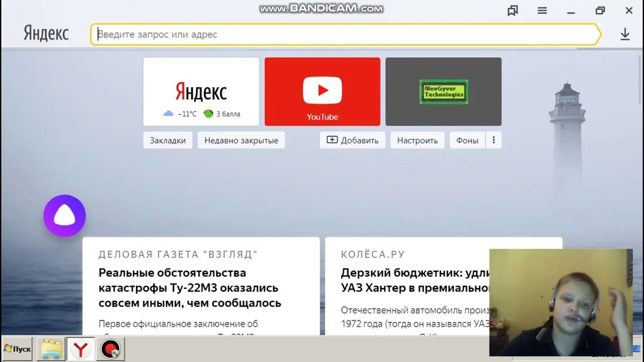The height and width of the screenshot is (362, 644).
Task: Open Недавно закрытые list
Action: click(x=241, y=140)
